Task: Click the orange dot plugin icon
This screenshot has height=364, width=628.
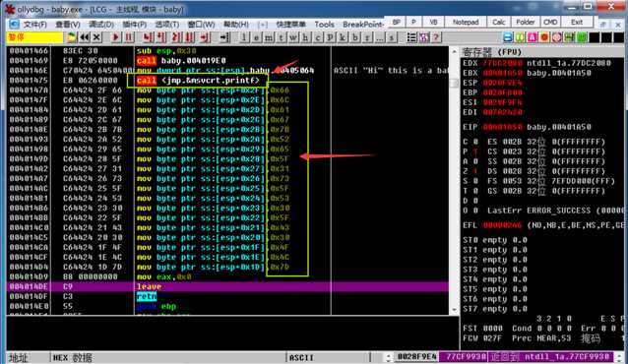Action: click(544, 37)
